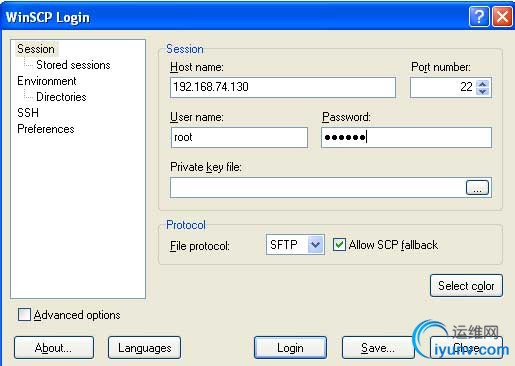515x366 pixels.
Task: Increase port number with up arrow
Action: 483,83
